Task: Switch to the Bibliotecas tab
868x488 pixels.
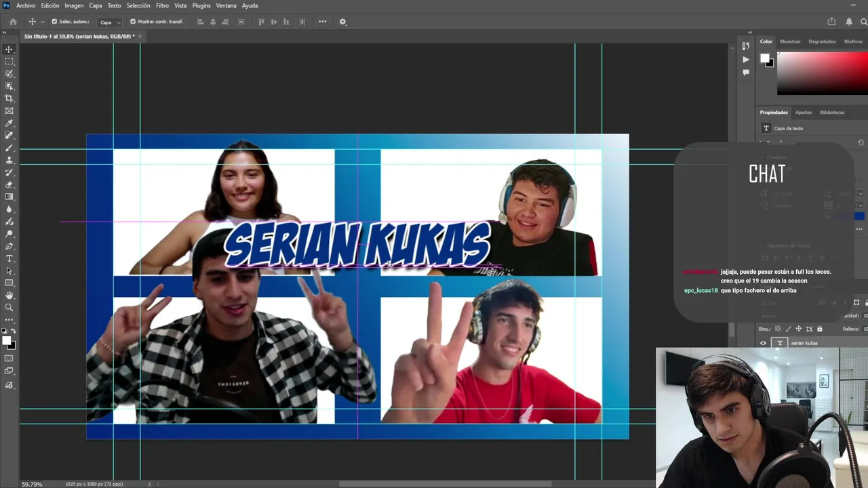Action: [832, 113]
